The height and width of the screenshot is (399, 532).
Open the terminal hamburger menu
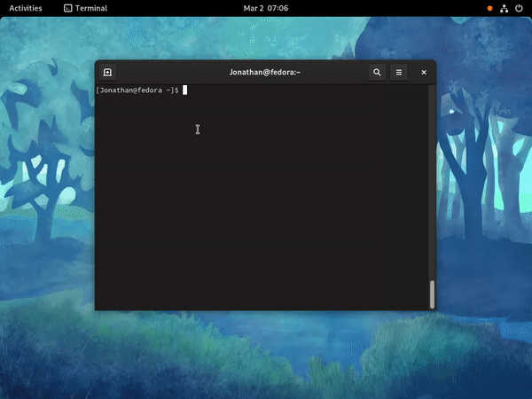point(399,73)
